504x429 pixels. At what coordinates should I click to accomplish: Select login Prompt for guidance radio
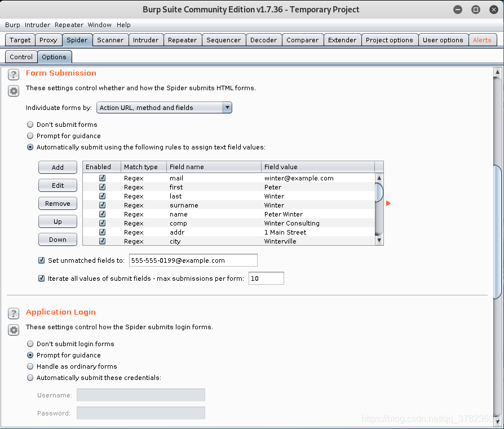coord(30,355)
